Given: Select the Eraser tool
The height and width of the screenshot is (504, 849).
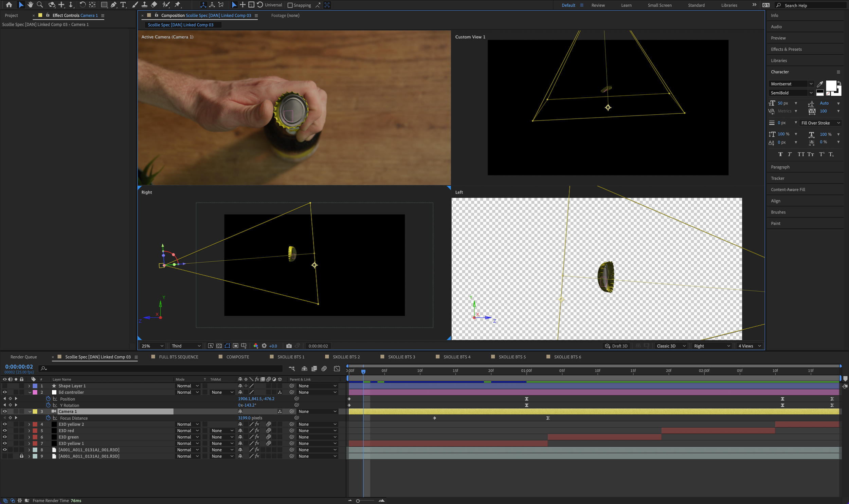Looking at the screenshot, I should pos(154,5).
